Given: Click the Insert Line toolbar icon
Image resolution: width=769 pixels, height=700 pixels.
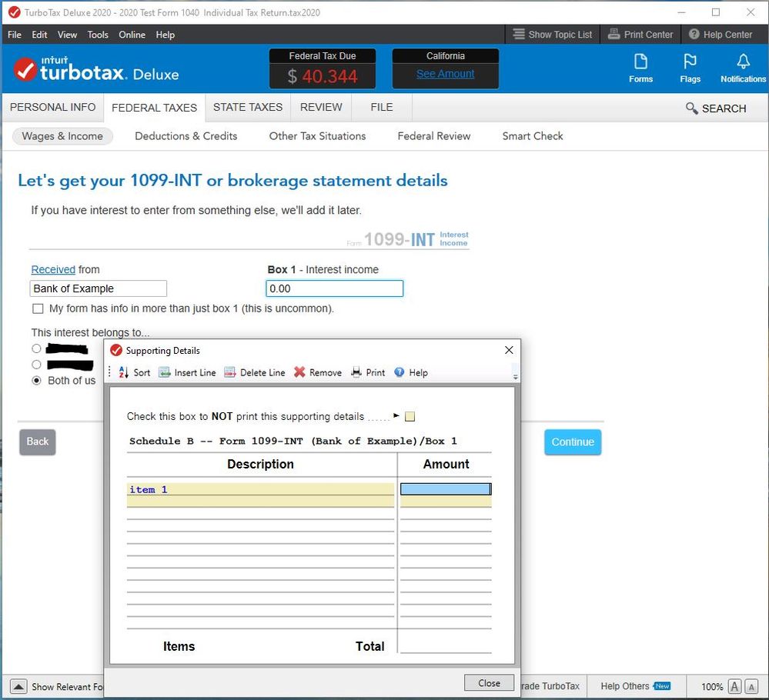Looking at the screenshot, I should [x=164, y=372].
